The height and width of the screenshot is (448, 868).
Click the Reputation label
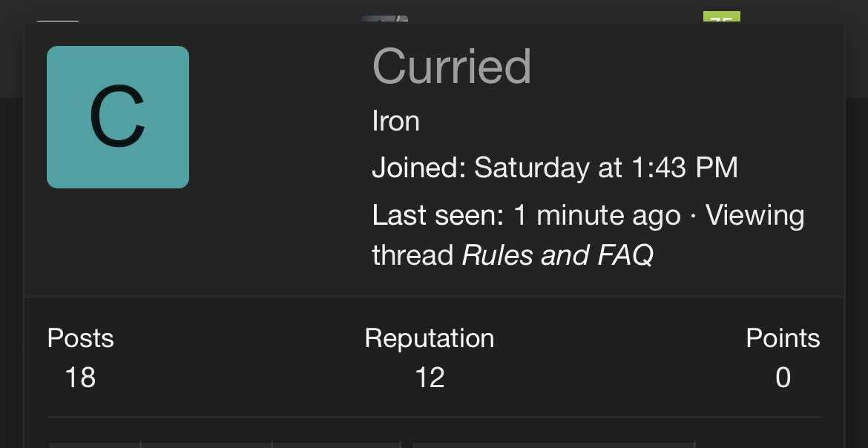tap(429, 338)
